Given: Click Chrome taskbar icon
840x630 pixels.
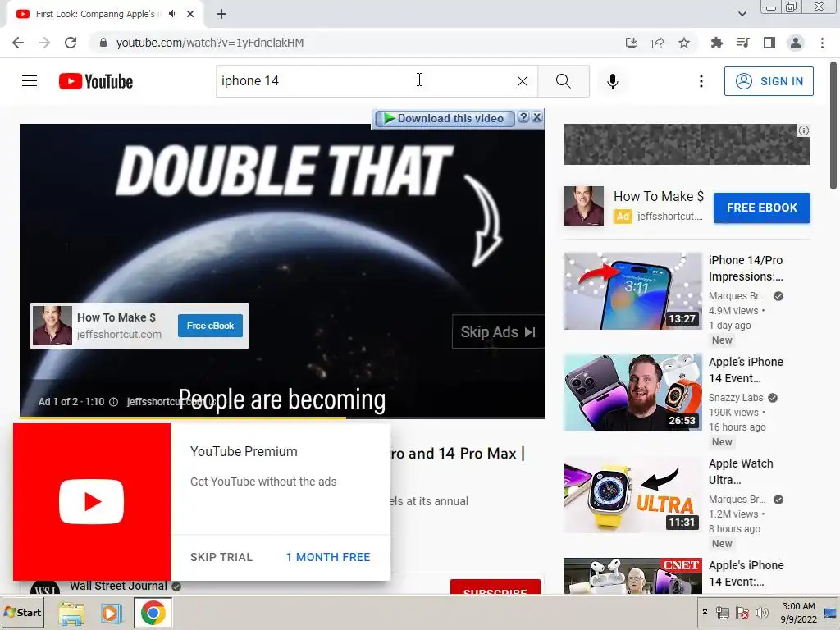Looking at the screenshot, I should [x=153, y=613].
